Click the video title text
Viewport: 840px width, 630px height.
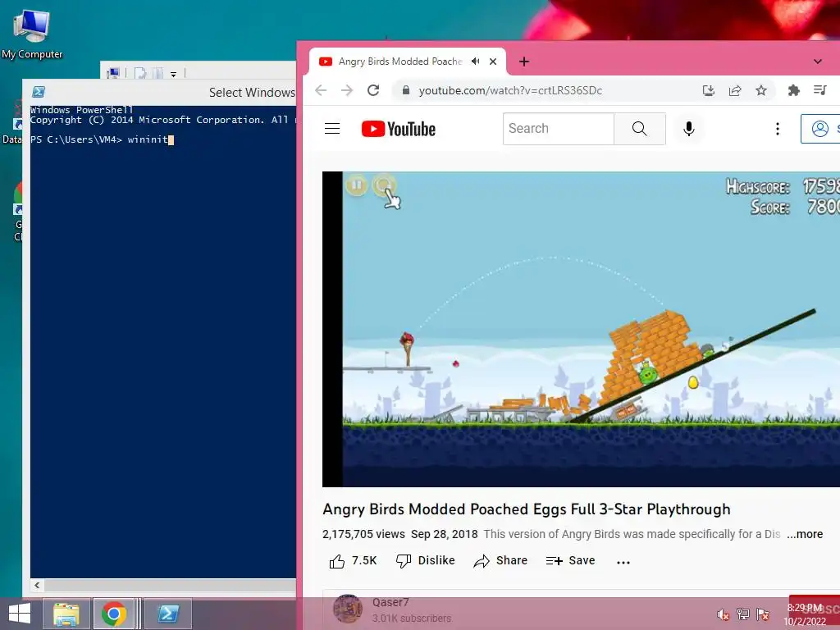(526, 509)
